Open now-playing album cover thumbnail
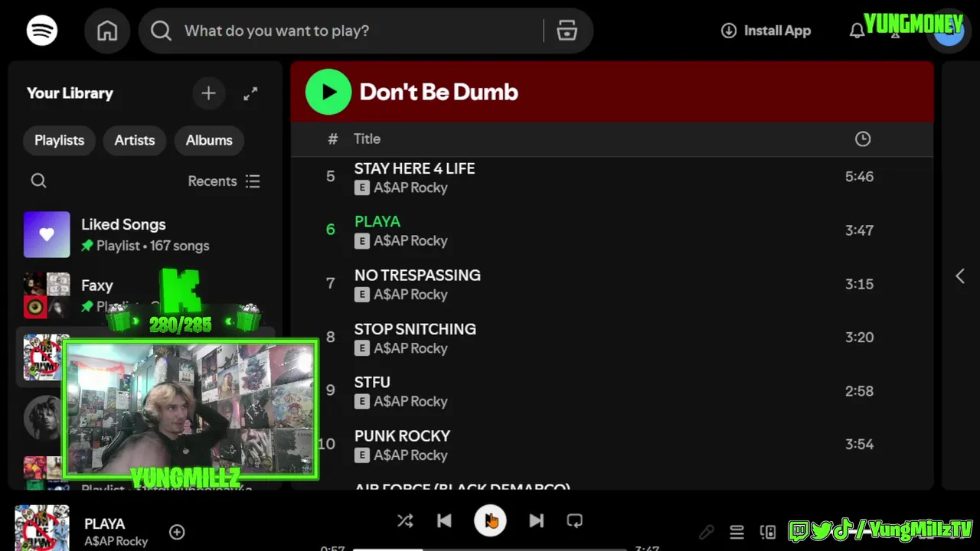Viewport: 980px width, 551px height. pos(42,528)
